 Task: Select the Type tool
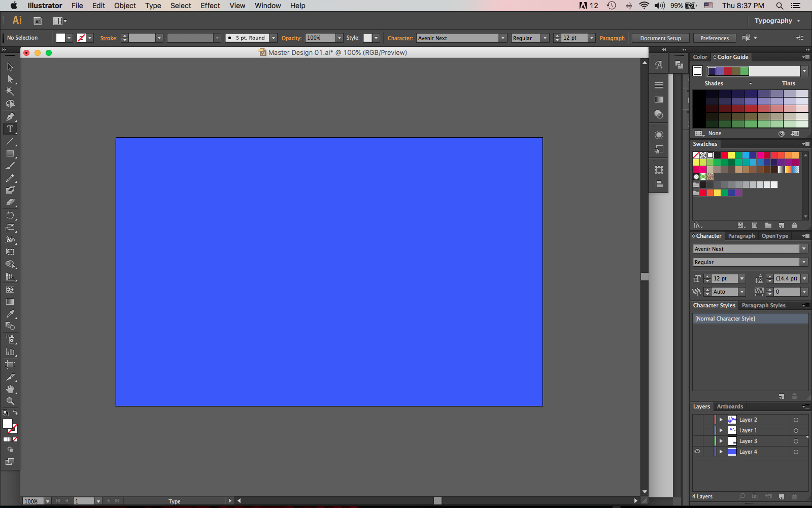tap(10, 129)
